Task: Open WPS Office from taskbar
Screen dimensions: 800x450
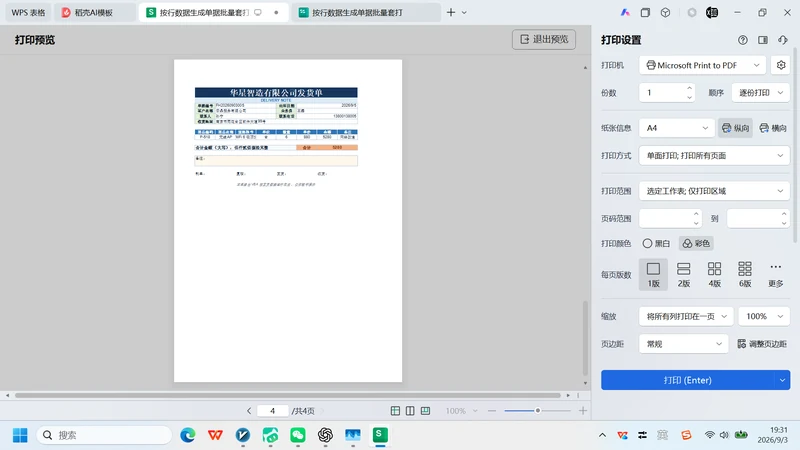Action: pos(215,435)
